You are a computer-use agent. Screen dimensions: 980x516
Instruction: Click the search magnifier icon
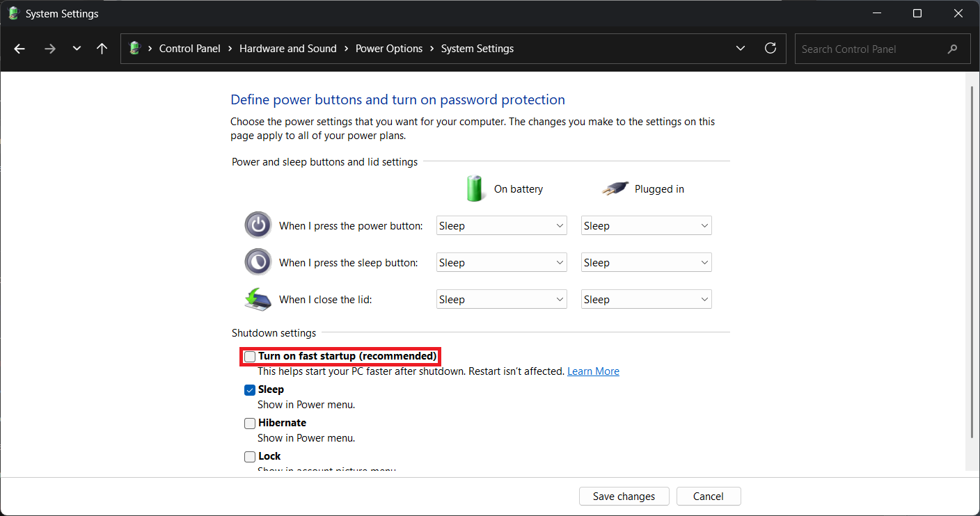tap(952, 49)
